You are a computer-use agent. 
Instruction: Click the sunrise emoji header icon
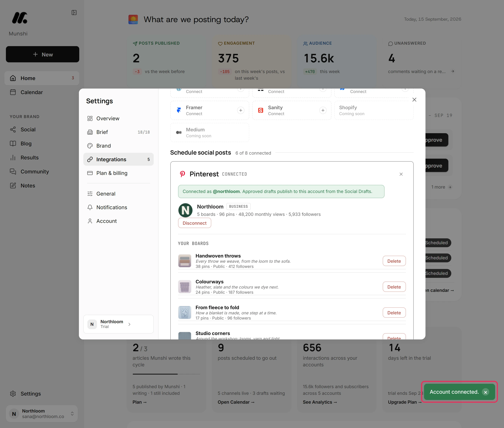point(133,19)
